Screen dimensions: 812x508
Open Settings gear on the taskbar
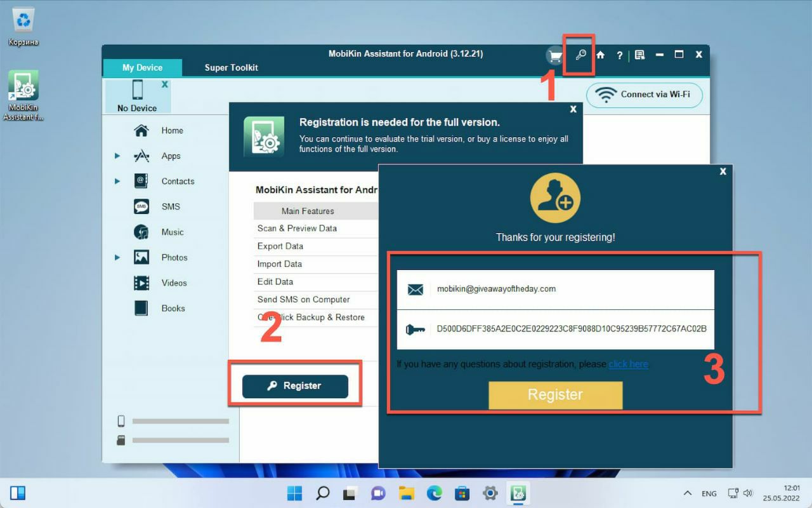[x=490, y=493]
